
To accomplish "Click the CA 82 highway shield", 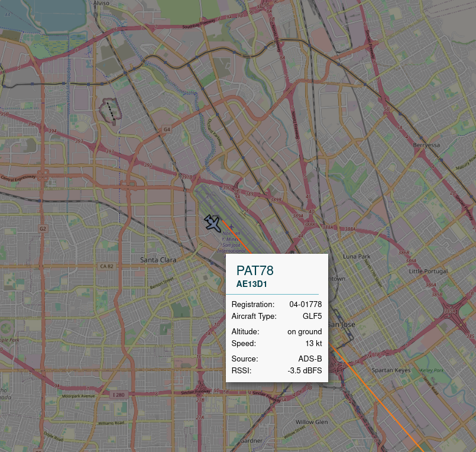I will tap(106, 266).
